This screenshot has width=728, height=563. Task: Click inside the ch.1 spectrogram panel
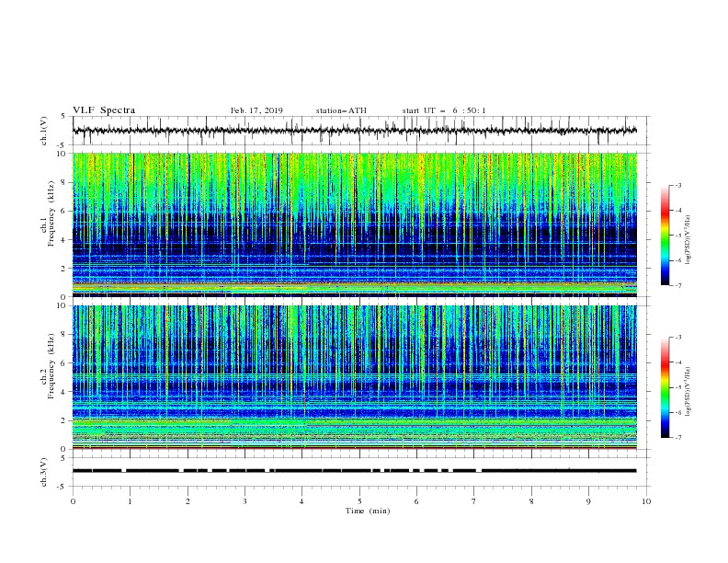[x=354, y=224]
